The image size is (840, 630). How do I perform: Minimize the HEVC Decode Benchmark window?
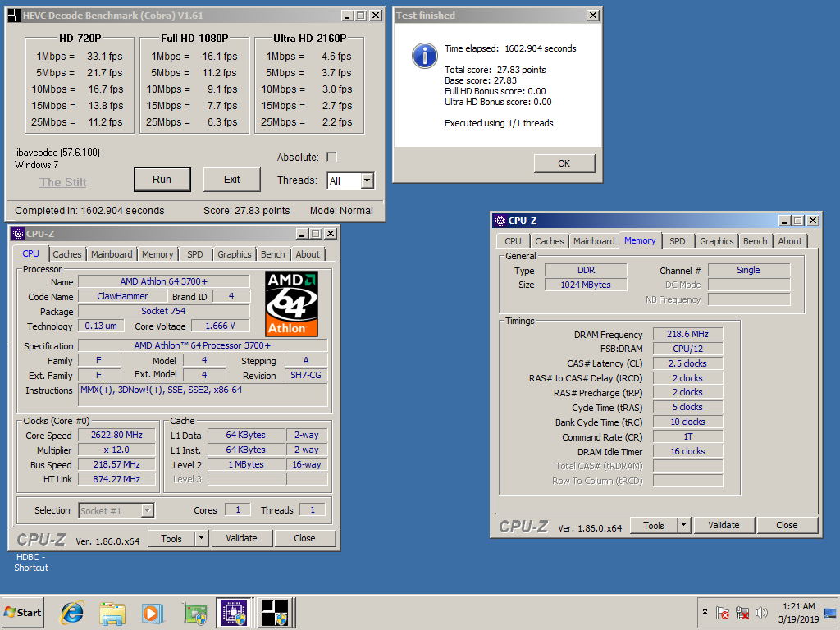[347, 16]
